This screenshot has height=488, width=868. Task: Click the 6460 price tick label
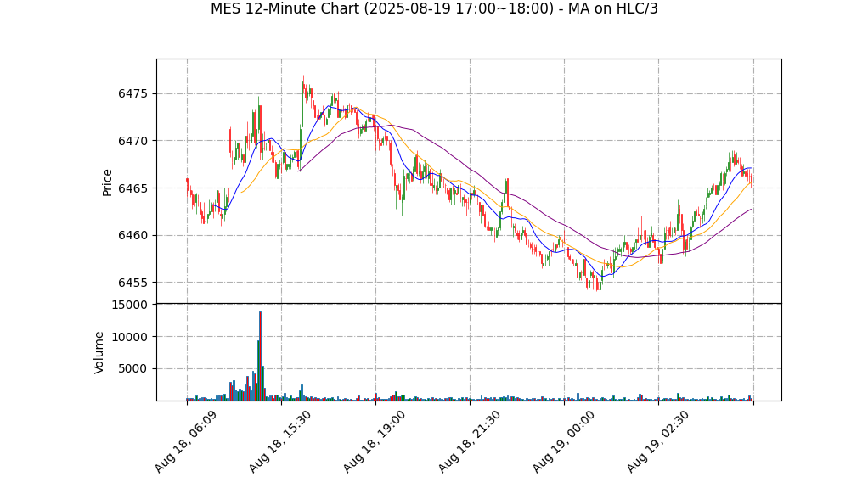point(132,236)
